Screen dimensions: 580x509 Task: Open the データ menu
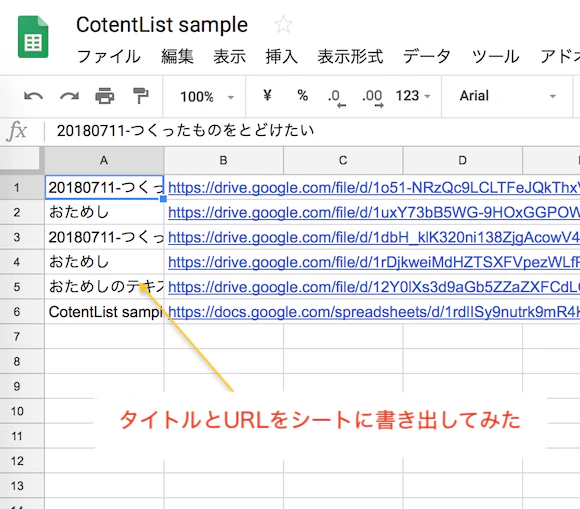[x=426, y=57]
